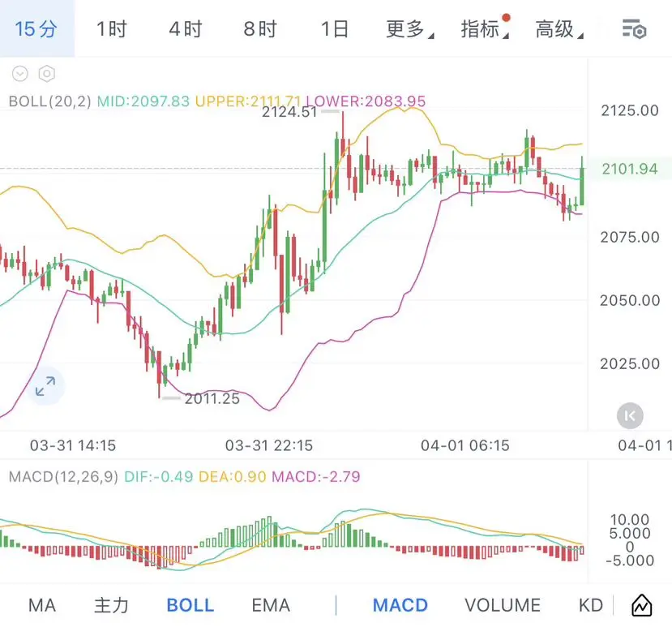Switch to the 15分 timeframe tab
This screenshot has height=627, width=672.
click(x=36, y=29)
